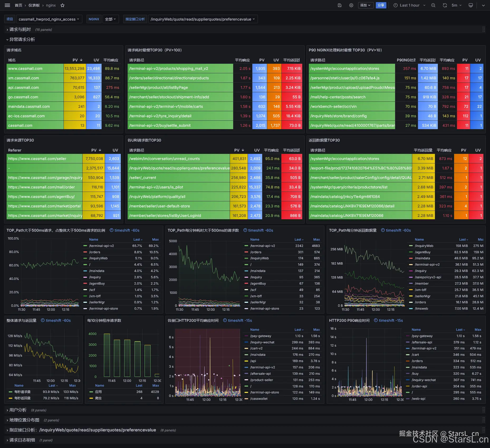
Task: Refresh the dashboard now
Action: tap(445, 5)
